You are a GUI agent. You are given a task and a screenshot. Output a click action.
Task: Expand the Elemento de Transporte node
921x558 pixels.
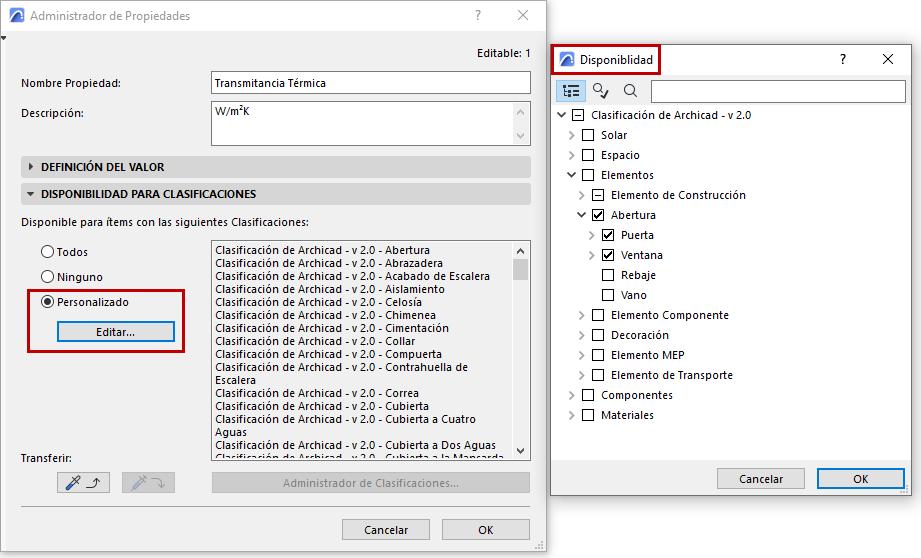581,375
